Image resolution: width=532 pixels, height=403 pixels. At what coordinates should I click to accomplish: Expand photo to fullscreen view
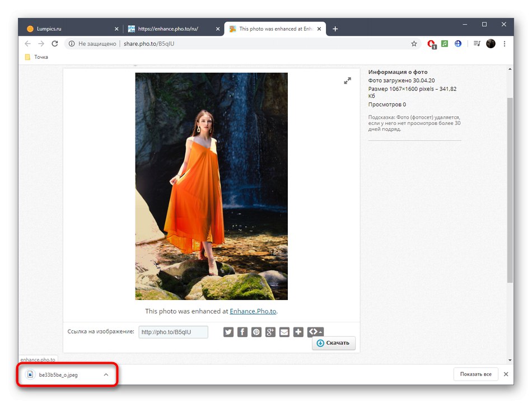347,81
